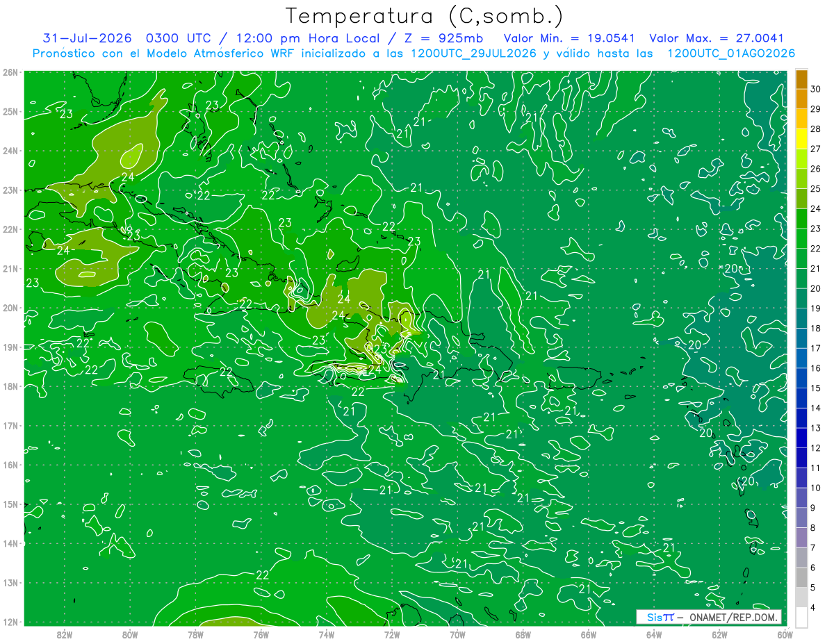Click the 72W longitude label
Viewport: 834px width, 644px height.
392,634
